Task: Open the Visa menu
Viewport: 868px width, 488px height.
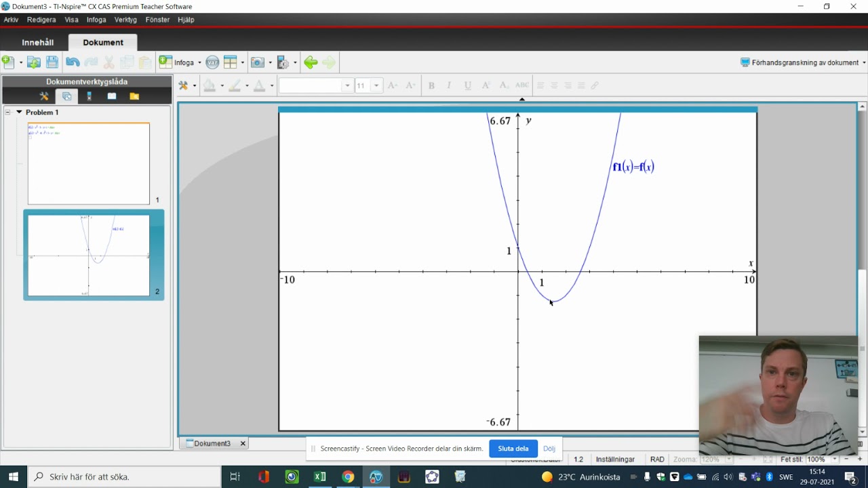Action: 71,20
